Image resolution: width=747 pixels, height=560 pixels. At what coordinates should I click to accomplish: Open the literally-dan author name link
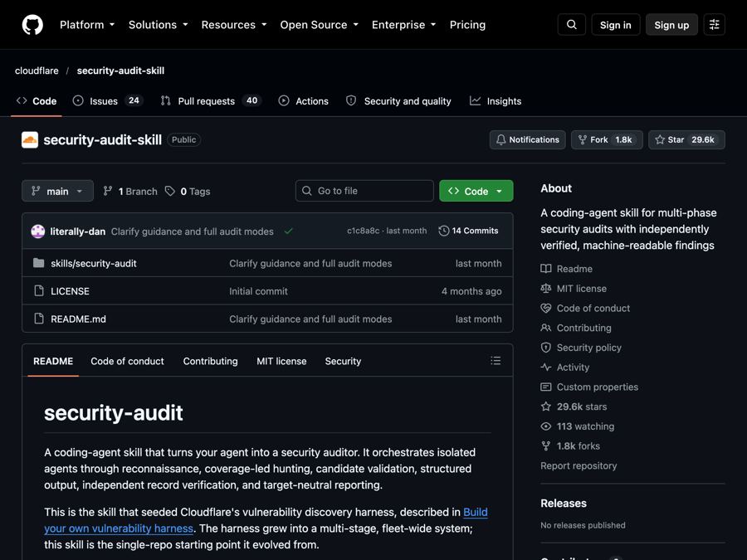78,231
